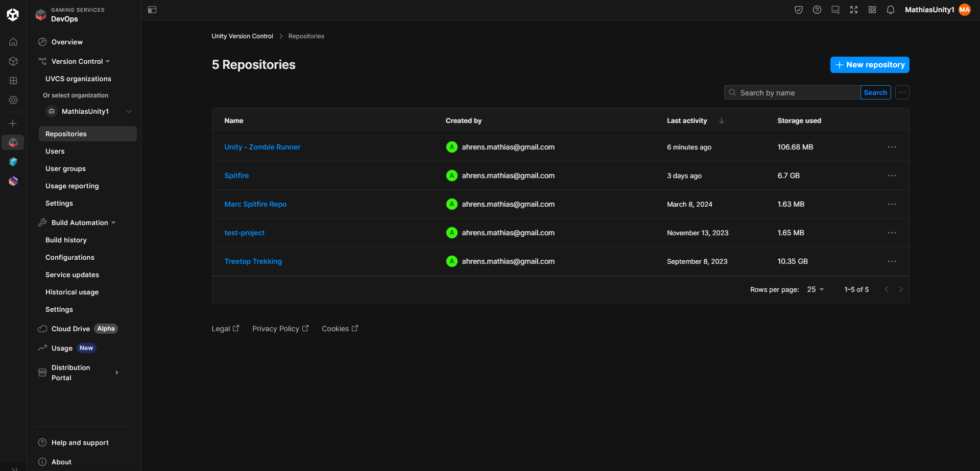
Task: Click the fullscreen expand icon
Action: [853, 10]
